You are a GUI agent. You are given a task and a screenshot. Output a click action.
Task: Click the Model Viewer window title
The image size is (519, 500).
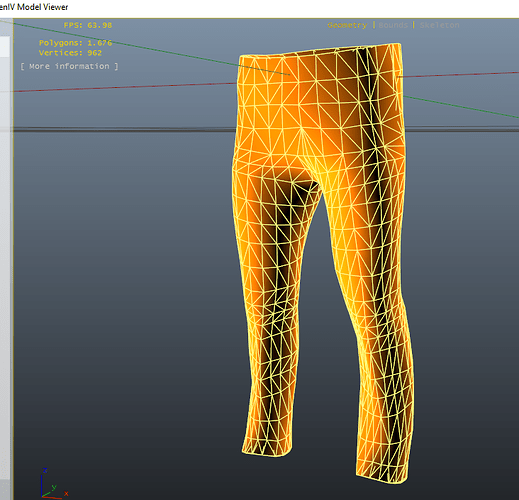(34, 7)
